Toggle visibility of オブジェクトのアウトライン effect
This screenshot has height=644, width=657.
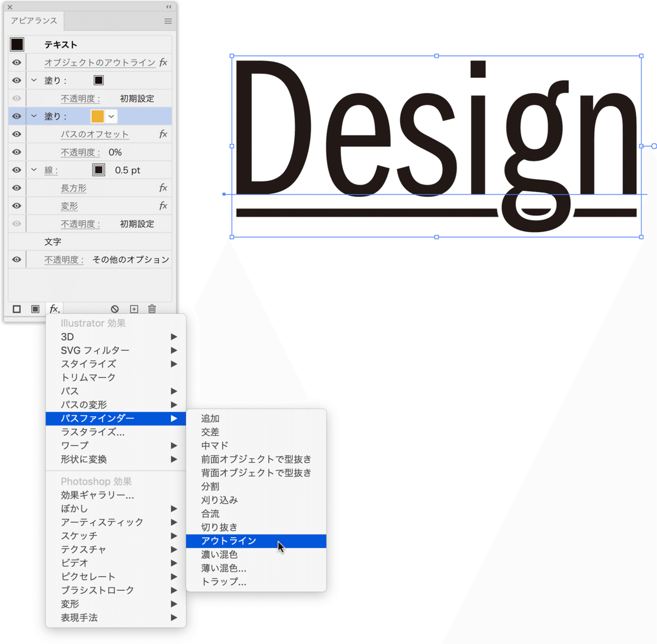point(17,62)
